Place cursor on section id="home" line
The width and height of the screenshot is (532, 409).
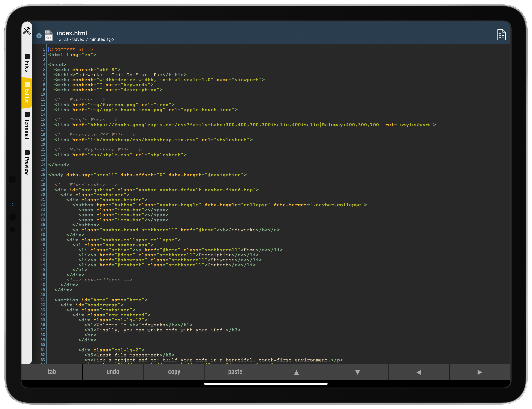click(101, 300)
